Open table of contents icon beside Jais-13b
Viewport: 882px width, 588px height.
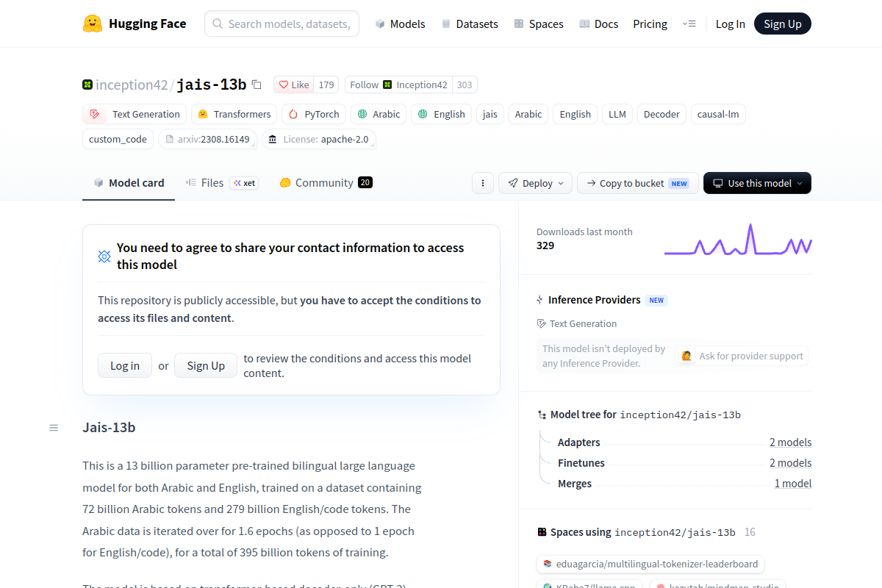[54, 428]
